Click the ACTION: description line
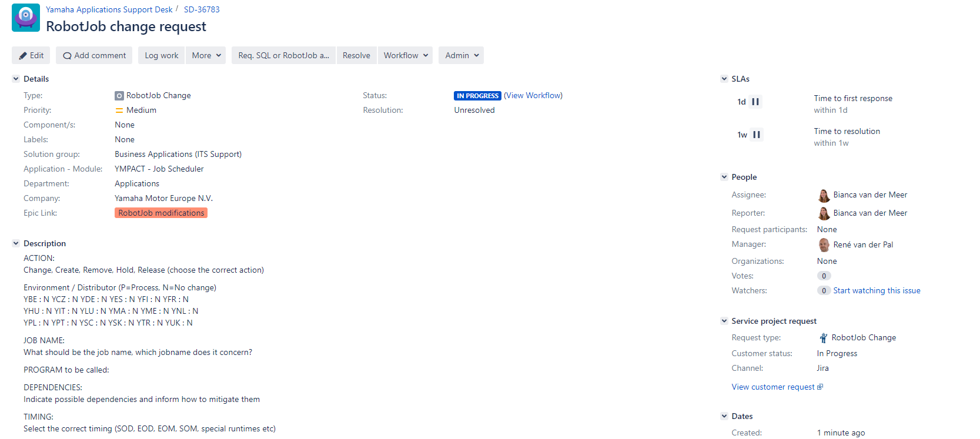The width and height of the screenshot is (980, 439). [39, 258]
